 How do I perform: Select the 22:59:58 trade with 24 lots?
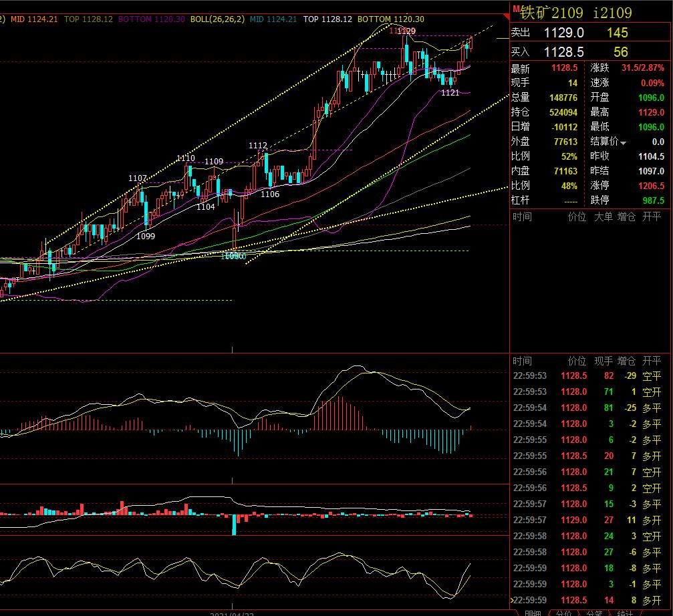coord(587,536)
